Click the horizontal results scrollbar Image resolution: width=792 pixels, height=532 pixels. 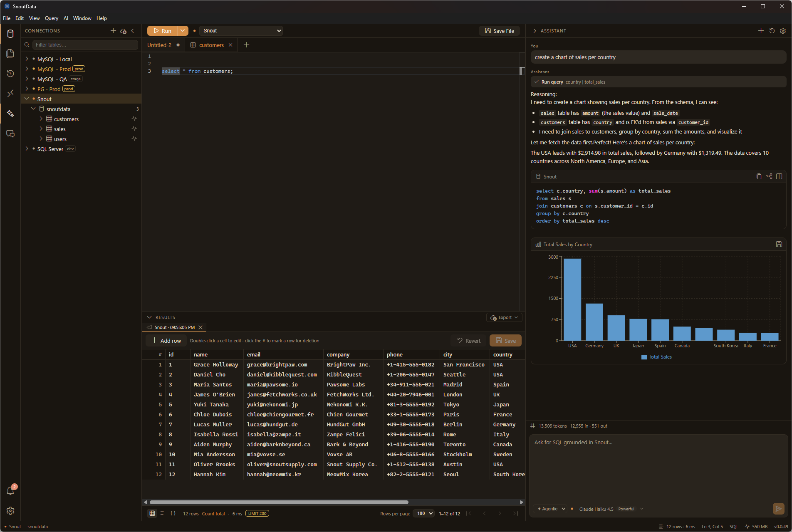pos(279,502)
